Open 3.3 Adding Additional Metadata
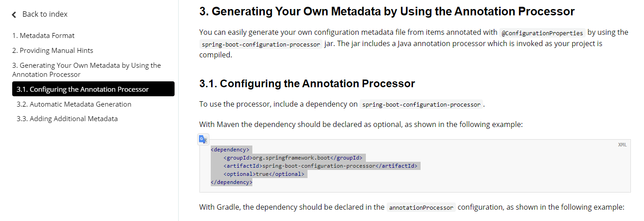 [67, 118]
